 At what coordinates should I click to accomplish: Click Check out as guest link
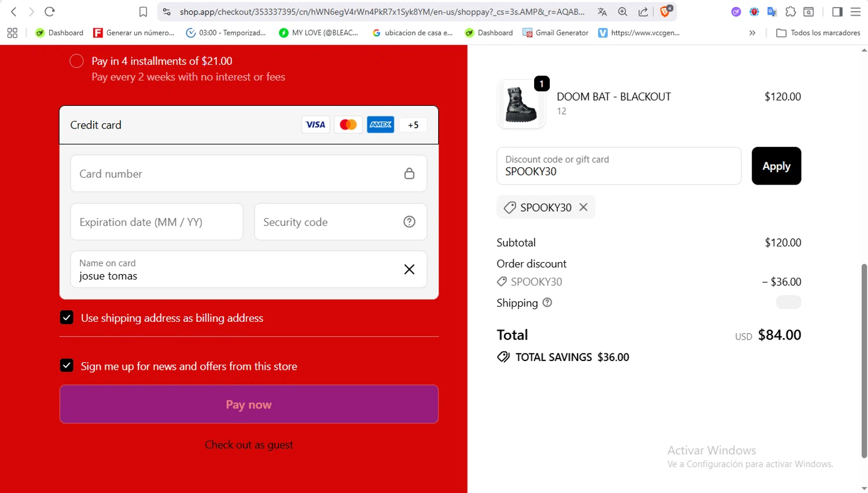pos(249,445)
